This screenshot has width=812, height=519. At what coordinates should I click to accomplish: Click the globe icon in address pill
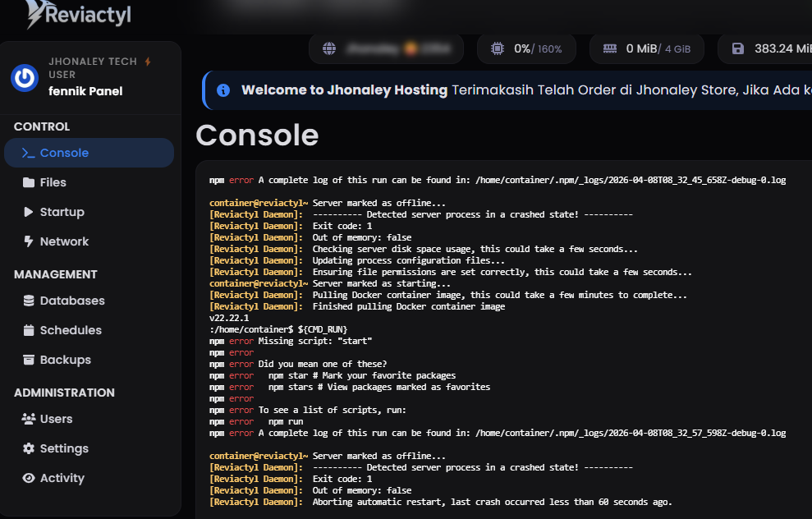[329, 48]
